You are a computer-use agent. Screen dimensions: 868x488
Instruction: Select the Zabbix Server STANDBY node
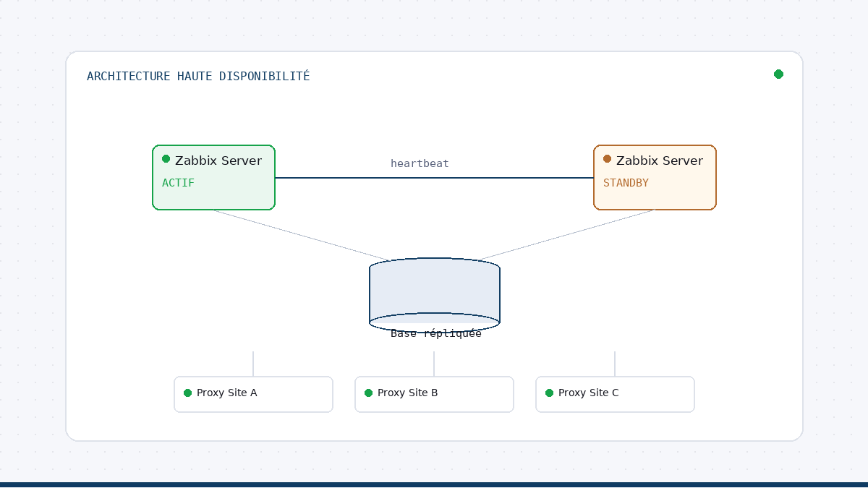pyautogui.click(x=655, y=177)
